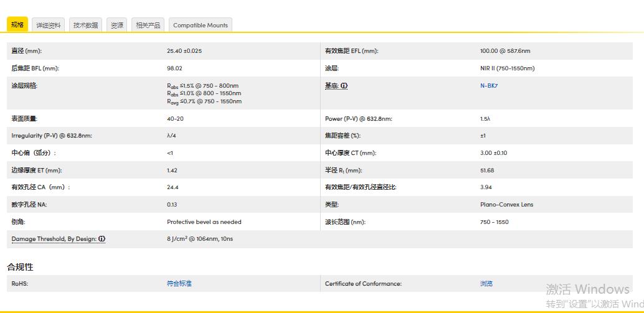This screenshot has width=644, height=313.
Task: Open the 技术数据 tab
Action: 85,25
